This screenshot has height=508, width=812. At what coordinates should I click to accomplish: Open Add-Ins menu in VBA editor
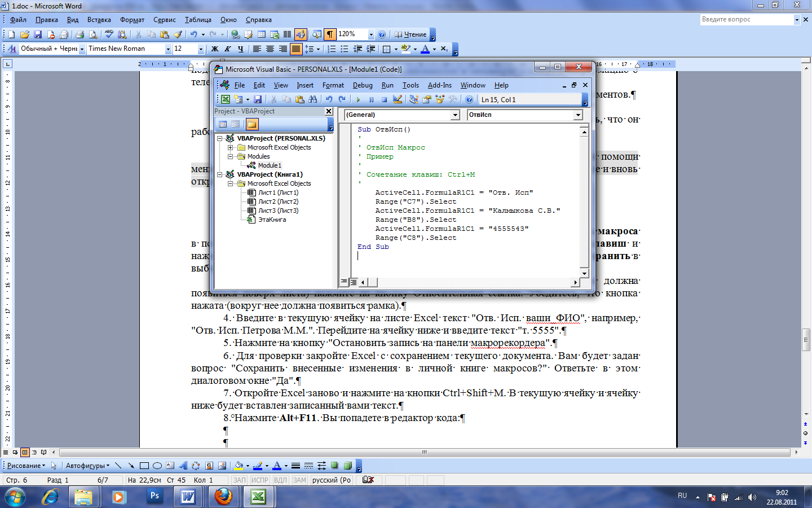click(440, 85)
